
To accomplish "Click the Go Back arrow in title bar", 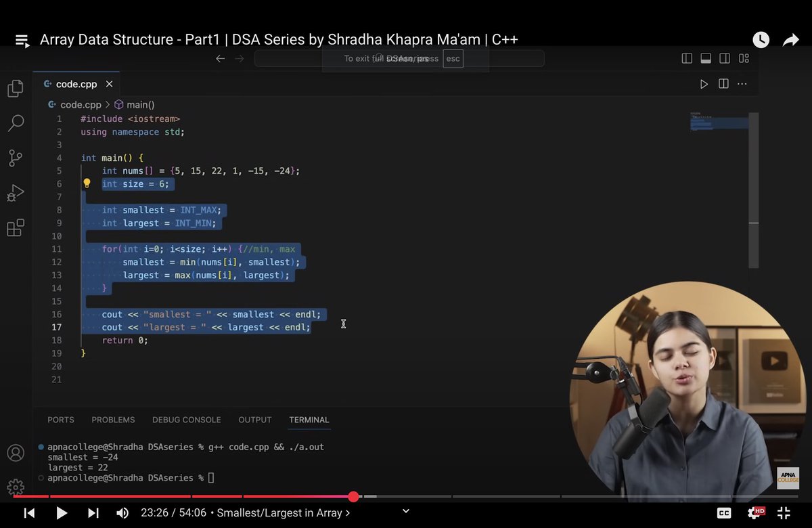I will 220,58.
